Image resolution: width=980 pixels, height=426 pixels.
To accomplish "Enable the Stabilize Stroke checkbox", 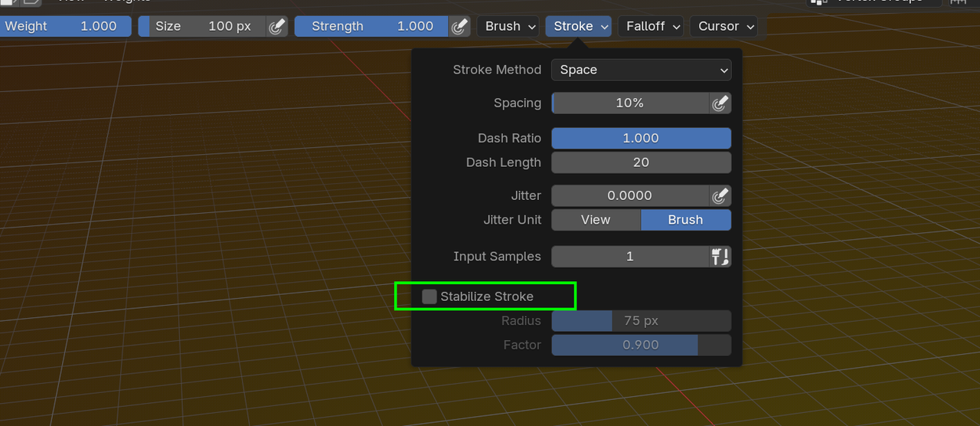I will click(x=430, y=297).
